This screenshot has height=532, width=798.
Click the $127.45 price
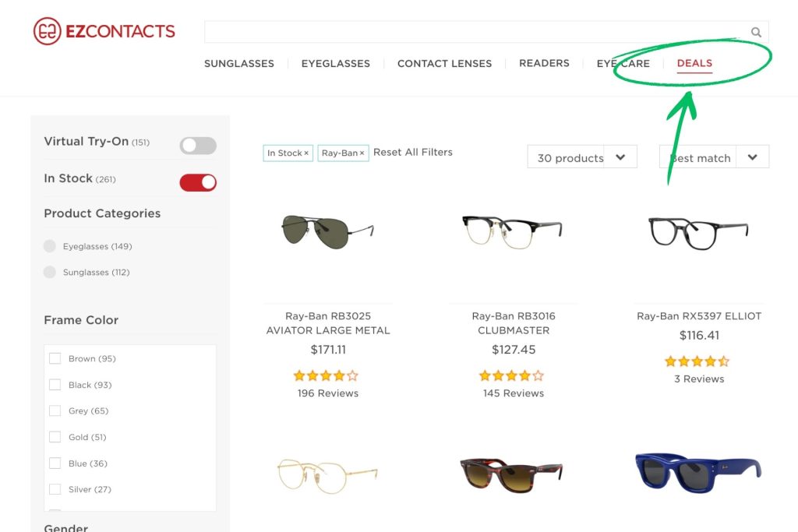pyautogui.click(x=514, y=350)
